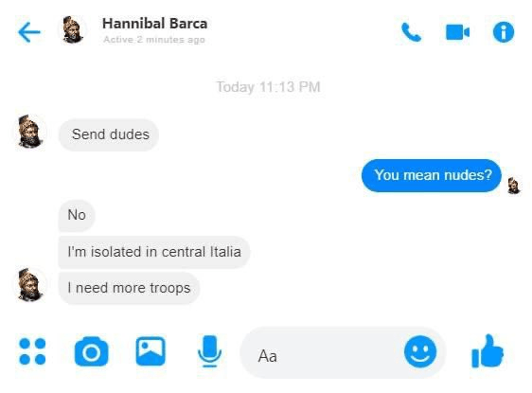Viewport: 532px width, 393px height.
Task: Open conversation info circle icon
Action: point(504,32)
